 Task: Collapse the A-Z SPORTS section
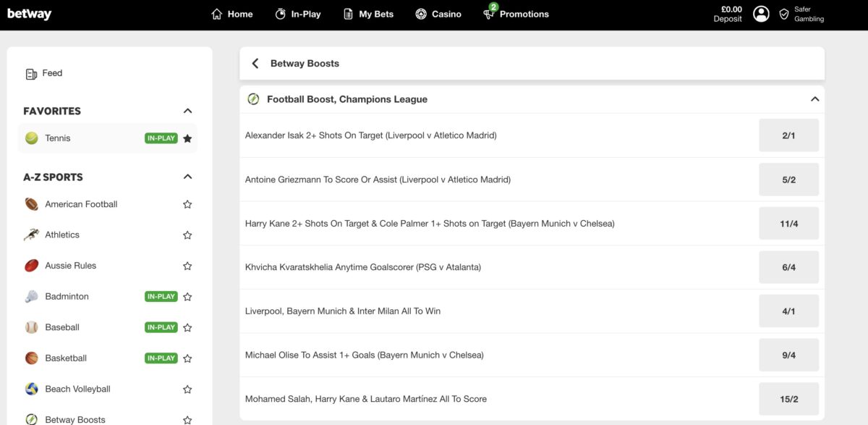click(187, 177)
